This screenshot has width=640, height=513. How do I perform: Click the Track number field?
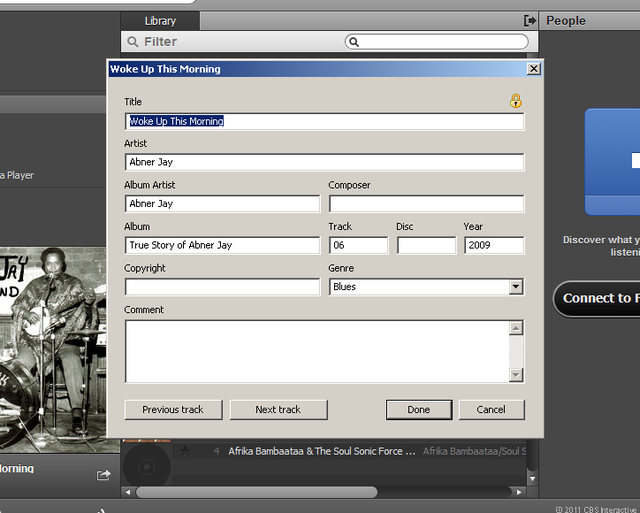pos(358,245)
